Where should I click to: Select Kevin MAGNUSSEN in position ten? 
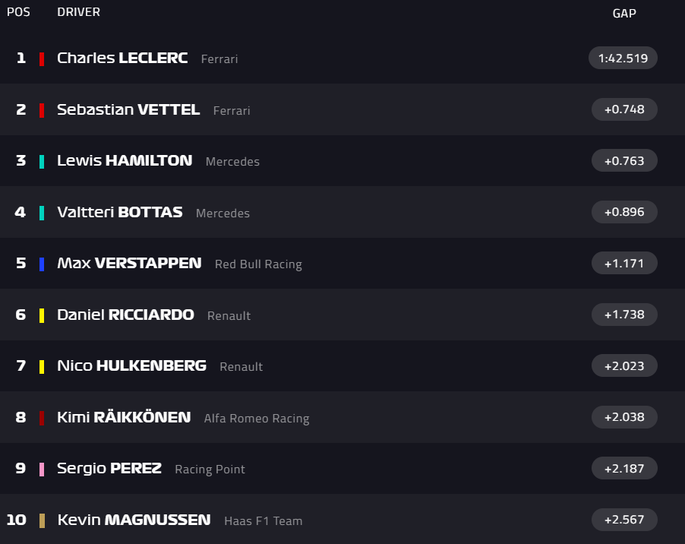point(134,520)
